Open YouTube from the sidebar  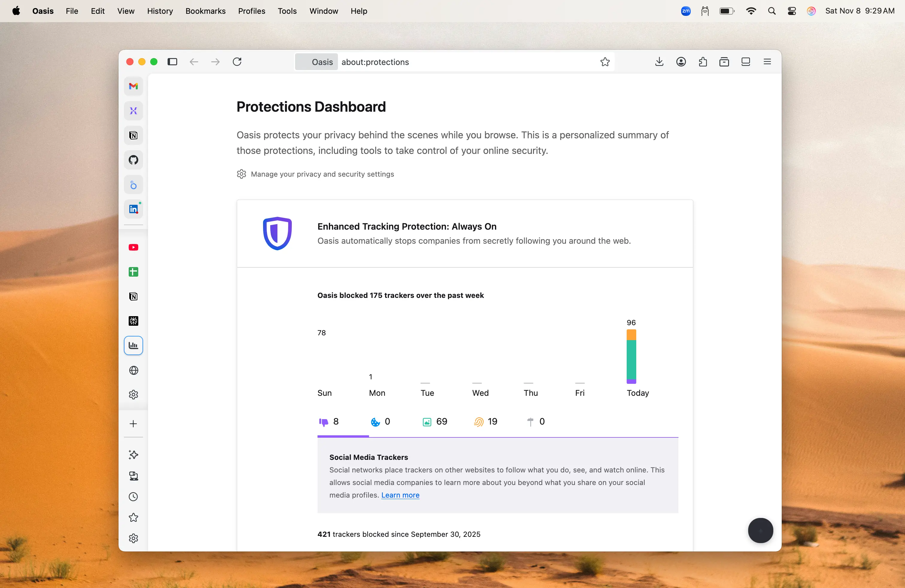pyautogui.click(x=133, y=247)
